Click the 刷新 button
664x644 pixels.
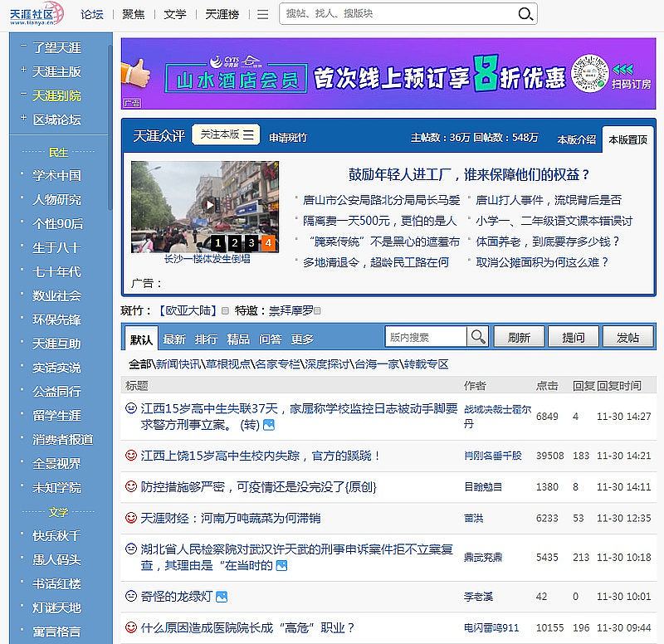click(519, 337)
